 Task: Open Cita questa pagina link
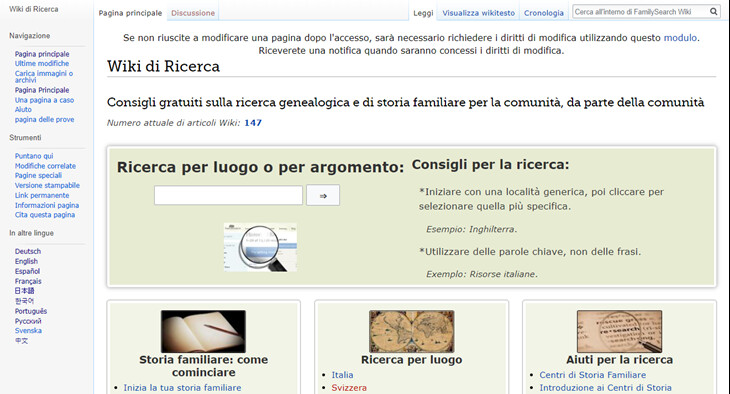point(45,215)
